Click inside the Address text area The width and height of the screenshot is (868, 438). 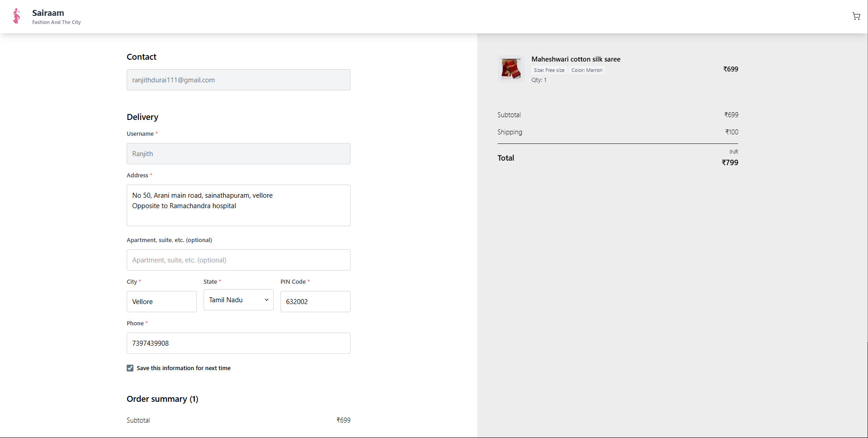pyautogui.click(x=238, y=205)
